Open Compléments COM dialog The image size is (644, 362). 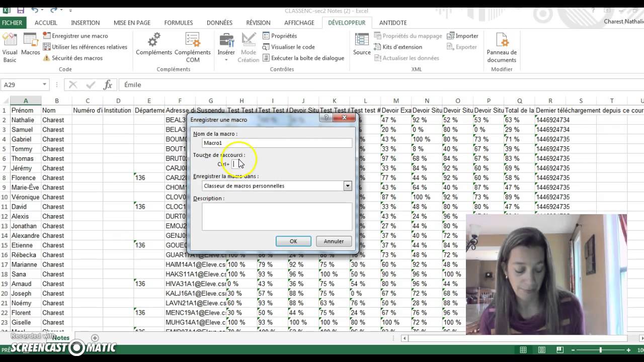193,48
